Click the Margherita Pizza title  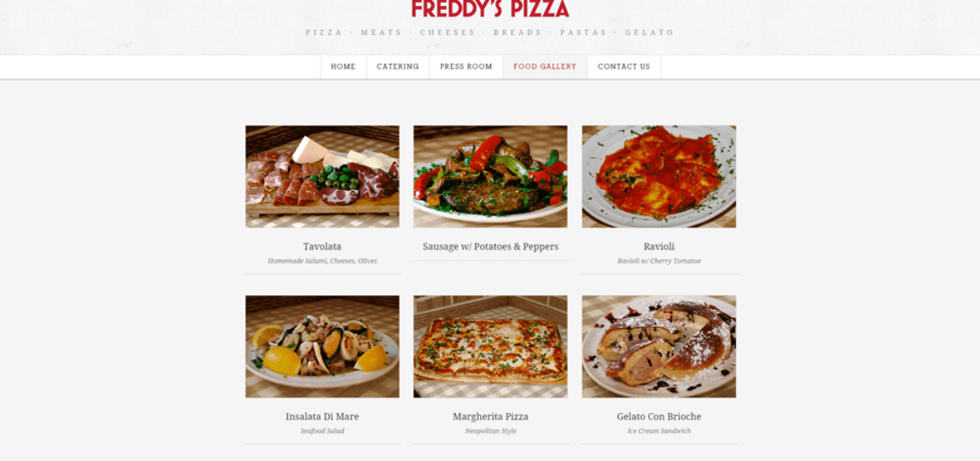coord(491,417)
